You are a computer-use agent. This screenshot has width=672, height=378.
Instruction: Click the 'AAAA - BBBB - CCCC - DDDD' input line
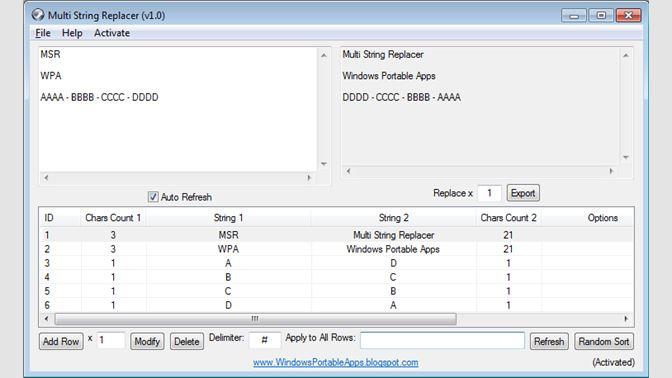click(99, 97)
